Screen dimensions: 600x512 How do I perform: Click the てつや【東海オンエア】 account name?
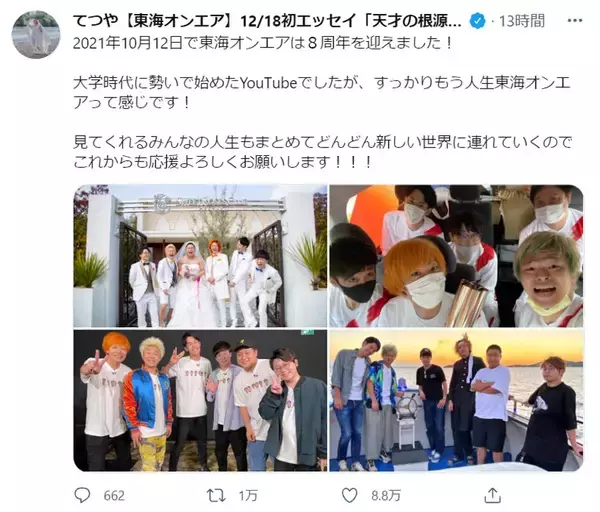tap(152, 21)
